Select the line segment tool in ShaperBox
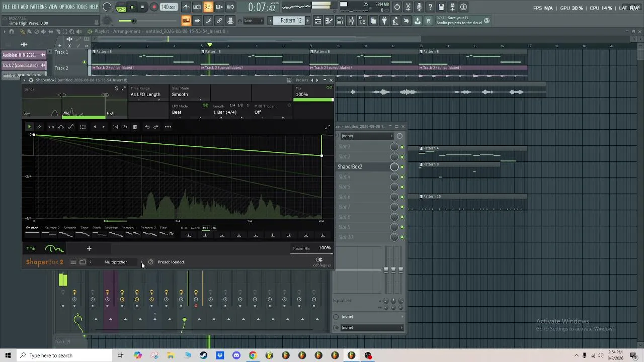The height and width of the screenshot is (362, 644). click(x=51, y=127)
